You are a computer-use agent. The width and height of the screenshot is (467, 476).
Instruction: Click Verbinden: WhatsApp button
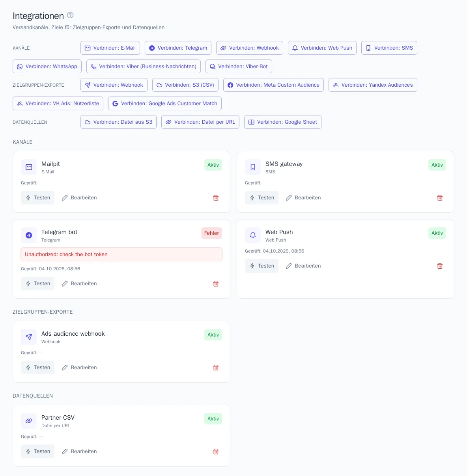47,67
